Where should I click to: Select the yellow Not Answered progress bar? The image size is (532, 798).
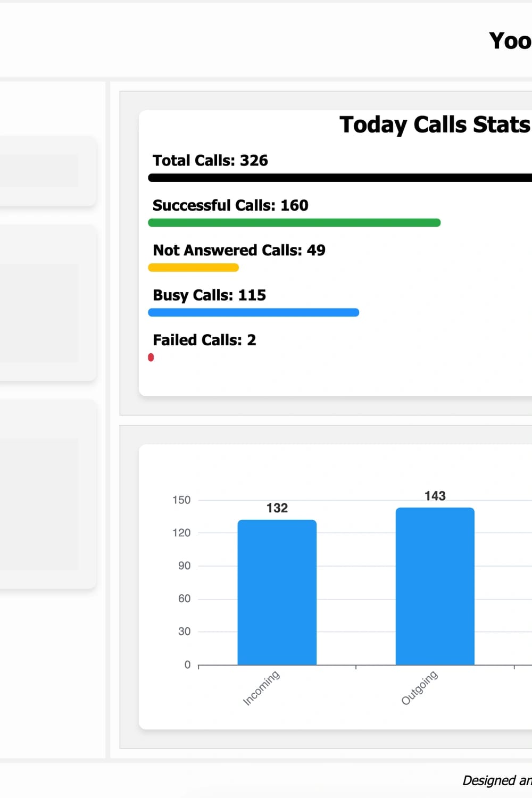(x=193, y=267)
